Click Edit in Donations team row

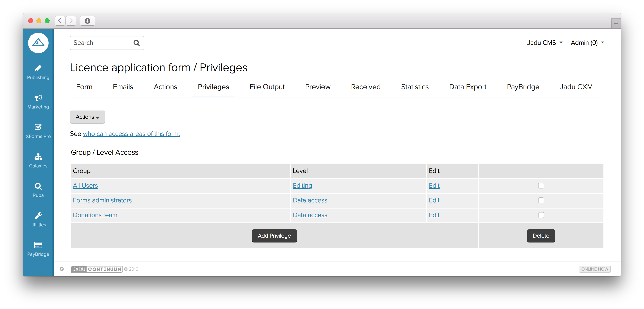434,215
